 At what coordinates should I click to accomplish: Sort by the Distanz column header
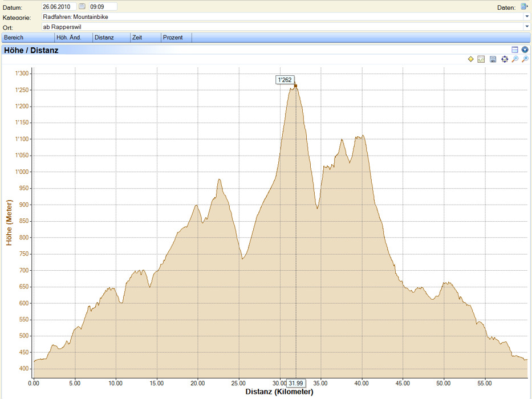(x=111, y=37)
